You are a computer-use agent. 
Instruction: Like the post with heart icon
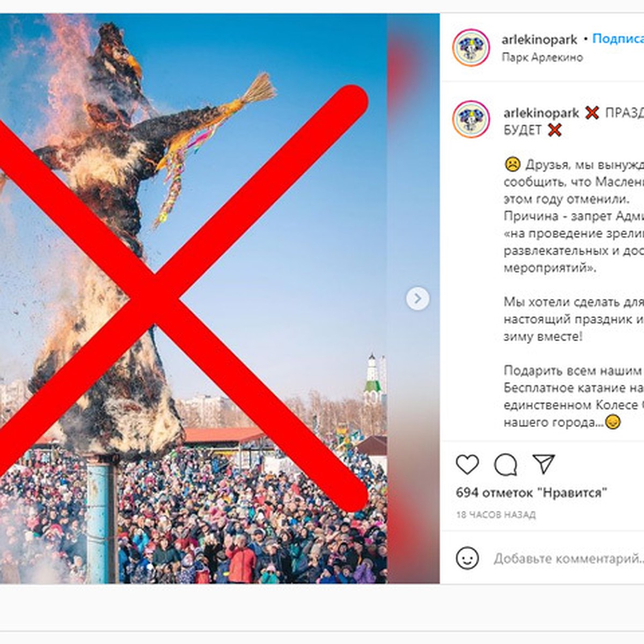[467, 464]
